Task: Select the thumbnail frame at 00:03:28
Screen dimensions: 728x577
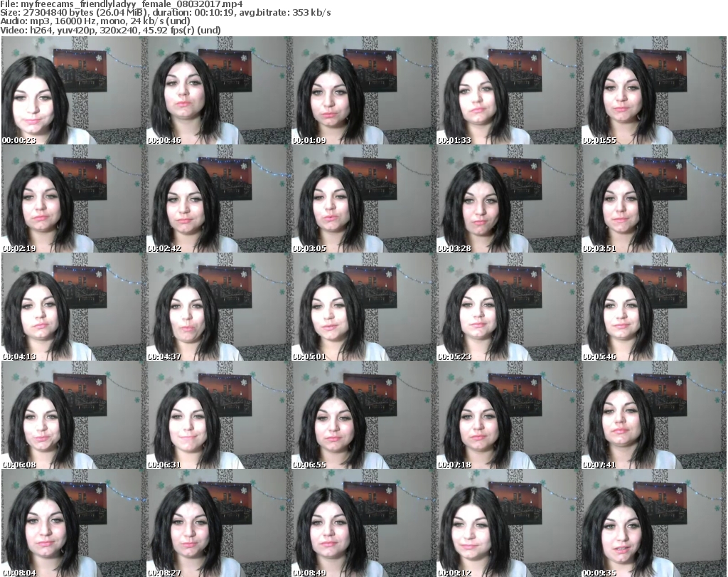Action: click(509, 198)
